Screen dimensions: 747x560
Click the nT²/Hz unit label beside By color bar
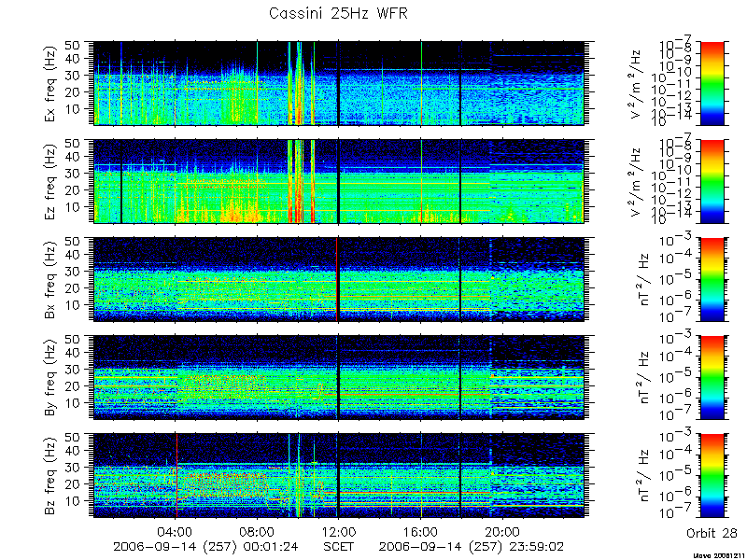coord(643,378)
